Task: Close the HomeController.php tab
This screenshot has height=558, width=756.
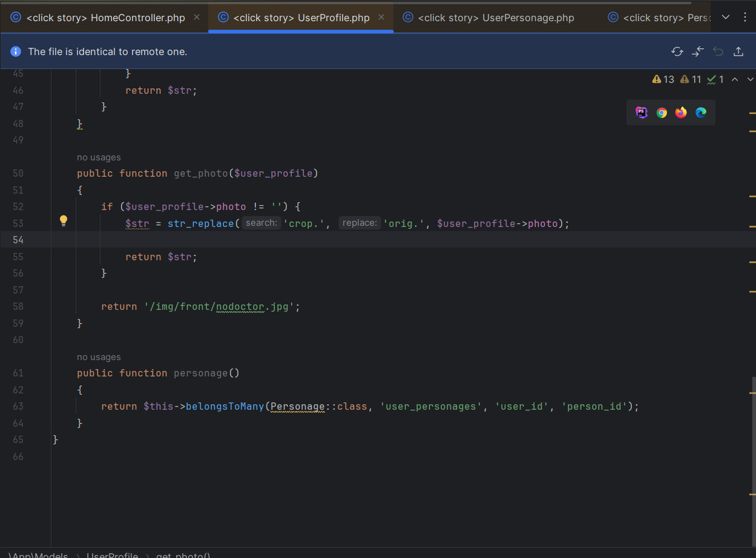Action: click(197, 17)
